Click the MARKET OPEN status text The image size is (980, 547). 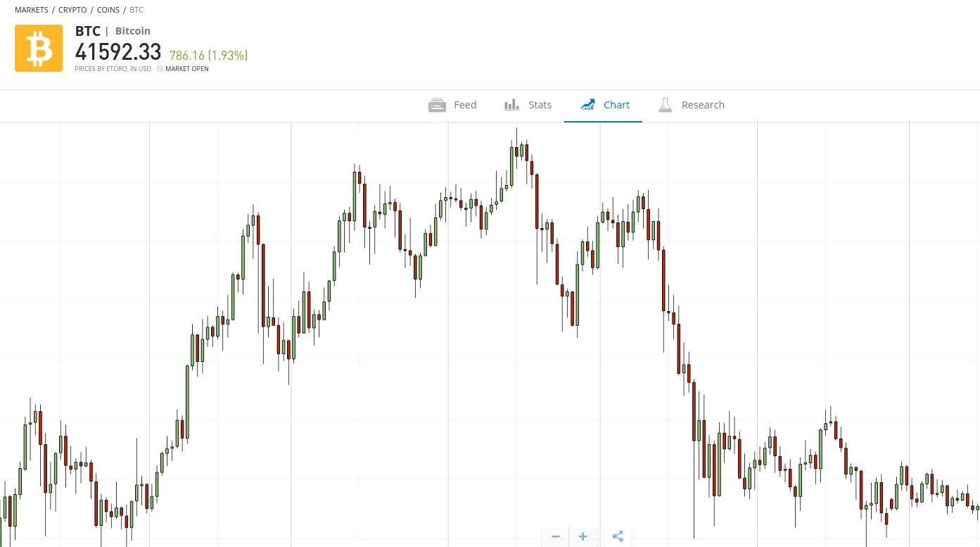click(186, 69)
